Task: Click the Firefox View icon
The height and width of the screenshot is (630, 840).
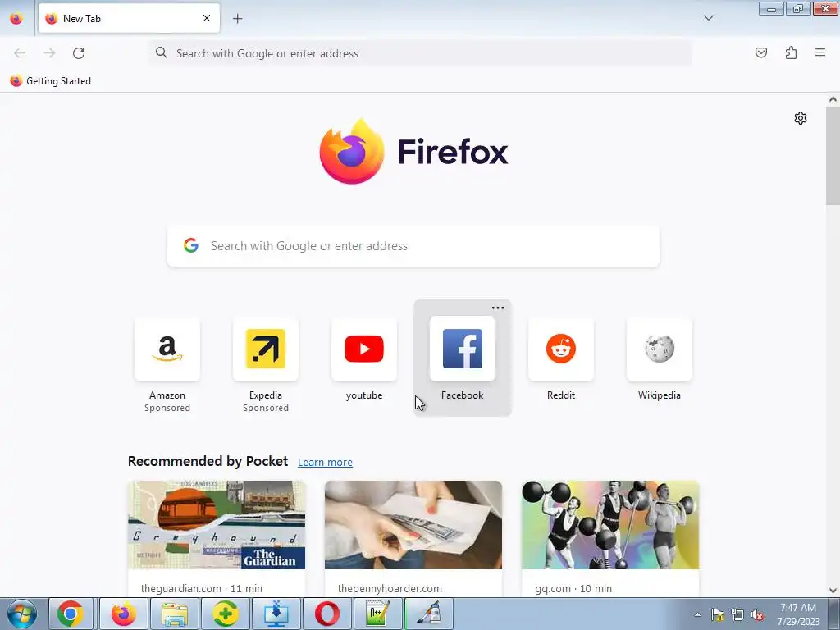Action: [16, 18]
